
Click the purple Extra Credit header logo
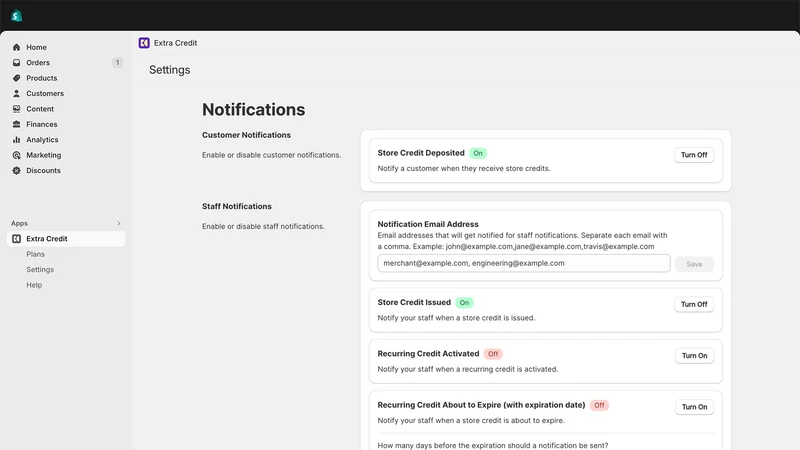pyautogui.click(x=144, y=43)
